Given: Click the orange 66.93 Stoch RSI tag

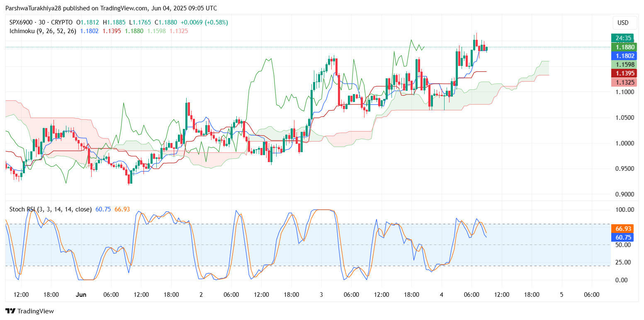Looking at the screenshot, I should 623,228.
